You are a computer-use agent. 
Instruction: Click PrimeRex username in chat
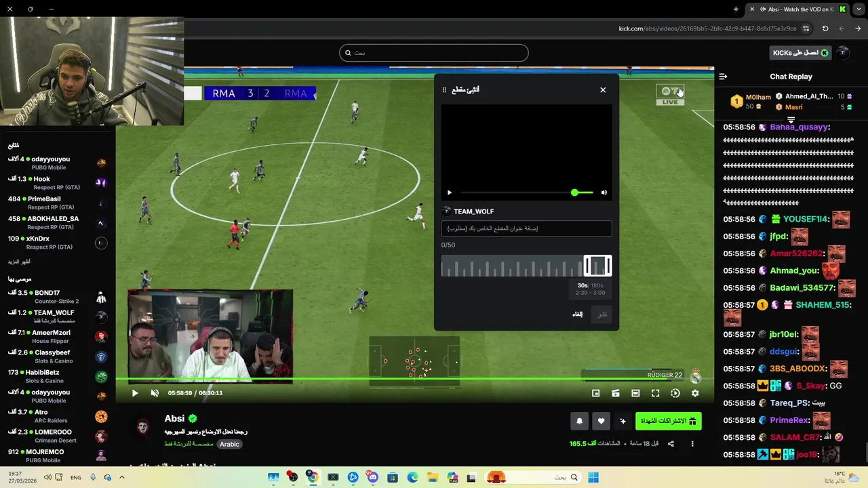point(789,420)
